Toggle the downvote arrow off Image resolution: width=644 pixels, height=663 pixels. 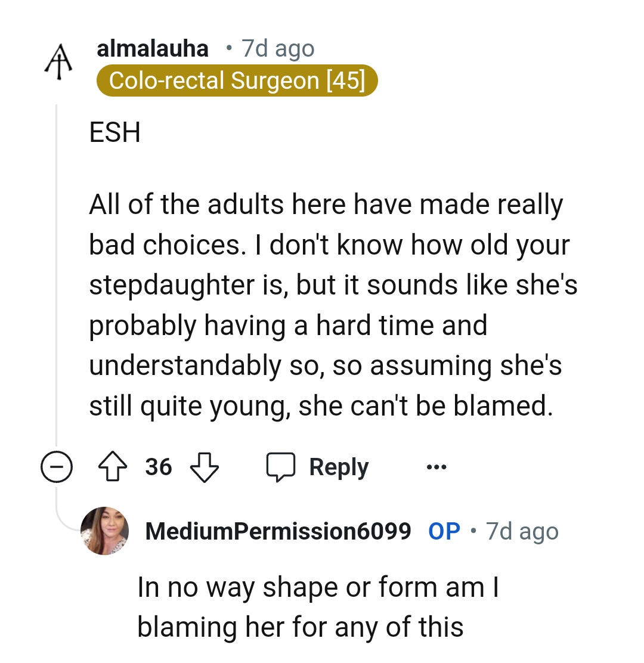pos(203,467)
